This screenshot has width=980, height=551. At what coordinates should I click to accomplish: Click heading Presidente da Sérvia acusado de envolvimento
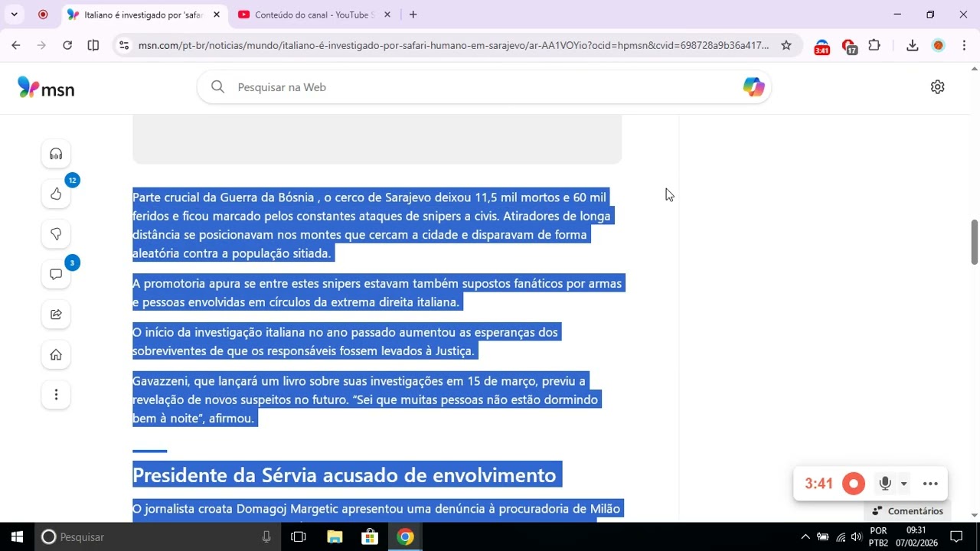345,474
